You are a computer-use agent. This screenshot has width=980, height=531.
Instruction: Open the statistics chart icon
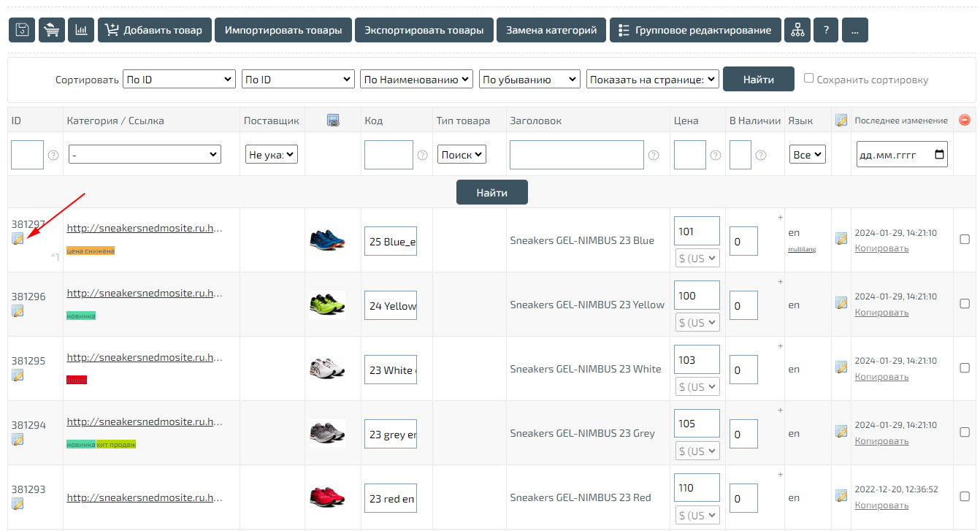coord(81,30)
